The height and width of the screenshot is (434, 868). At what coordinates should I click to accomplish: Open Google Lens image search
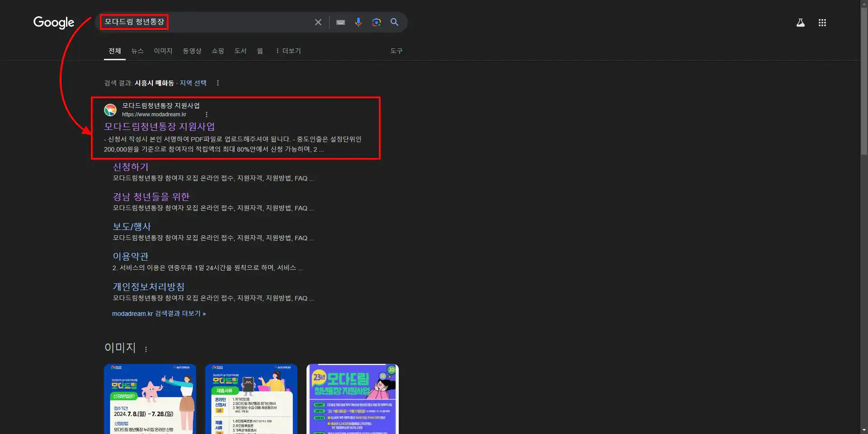coord(376,22)
